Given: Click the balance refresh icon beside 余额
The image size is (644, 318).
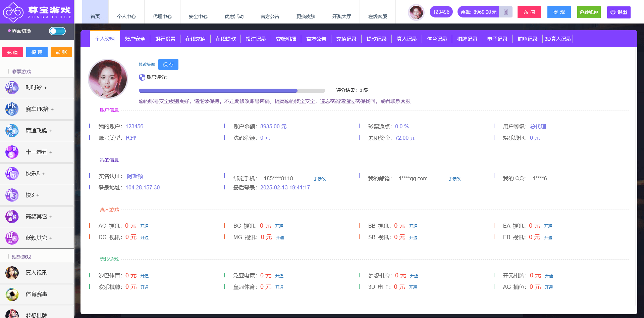Looking at the screenshot, I should tap(506, 12).
